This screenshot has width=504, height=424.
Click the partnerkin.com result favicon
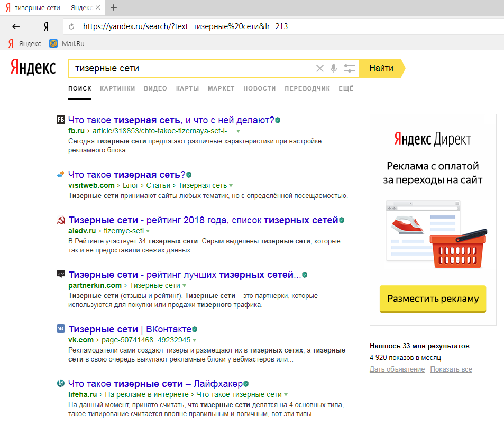point(61,274)
